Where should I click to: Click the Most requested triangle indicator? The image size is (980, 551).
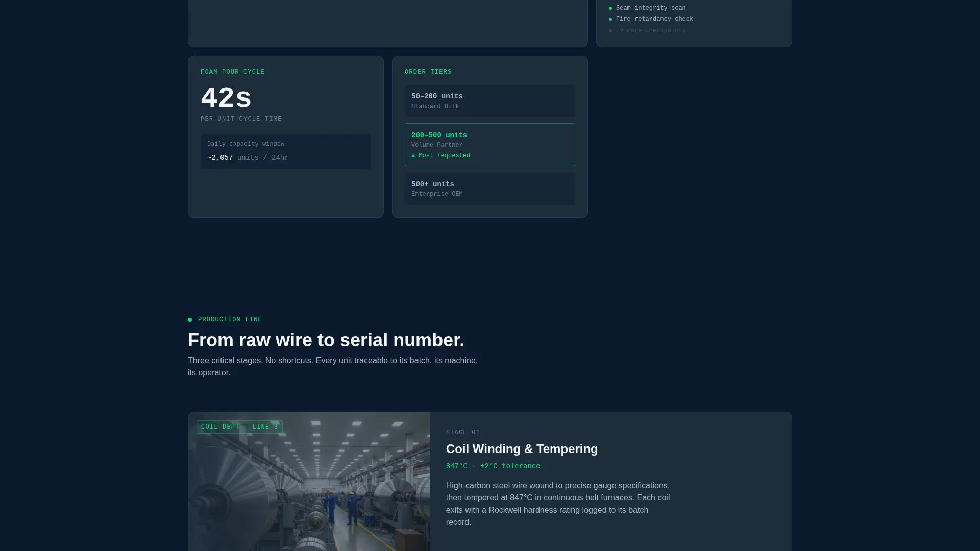413,156
